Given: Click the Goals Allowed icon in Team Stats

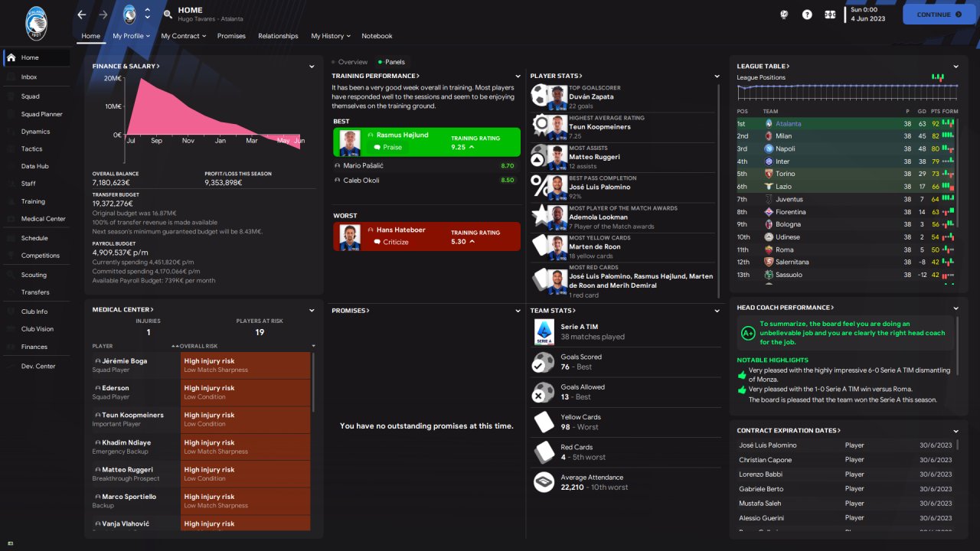Looking at the screenshot, I should [x=543, y=392].
